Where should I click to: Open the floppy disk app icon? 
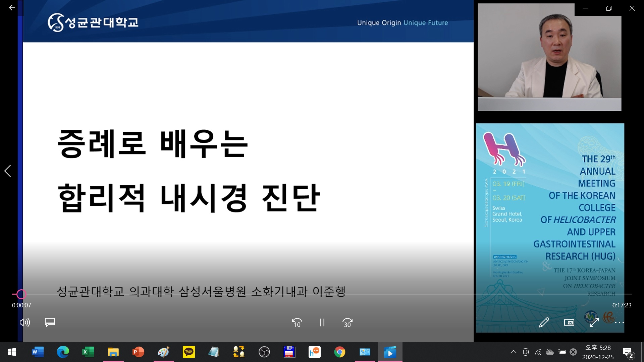click(289, 352)
